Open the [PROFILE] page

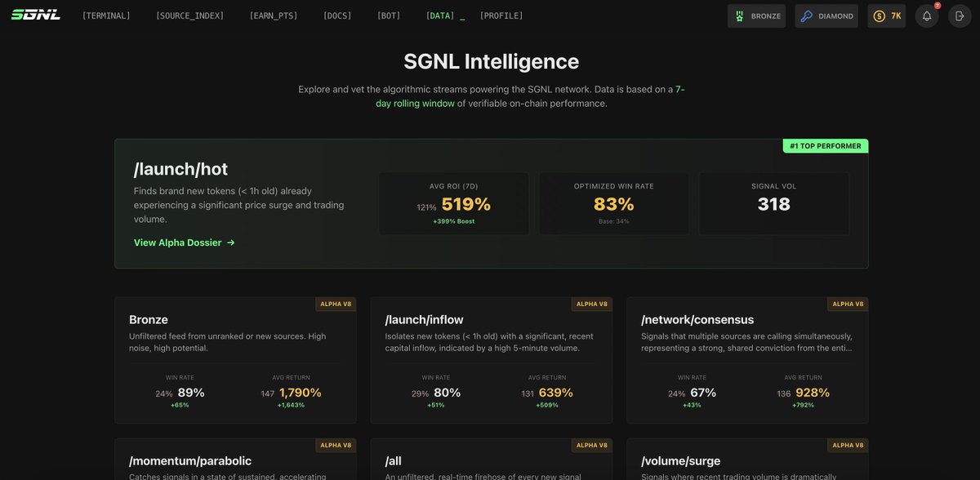pyautogui.click(x=501, y=16)
